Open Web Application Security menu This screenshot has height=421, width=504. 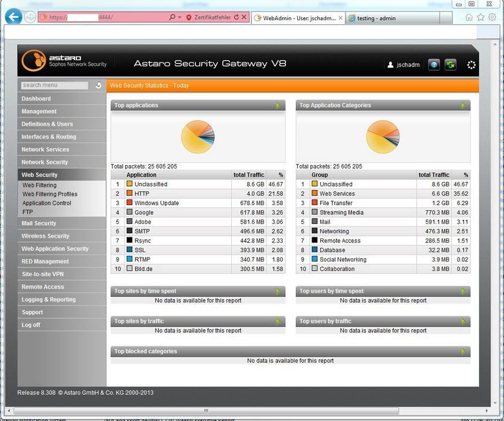(x=61, y=248)
